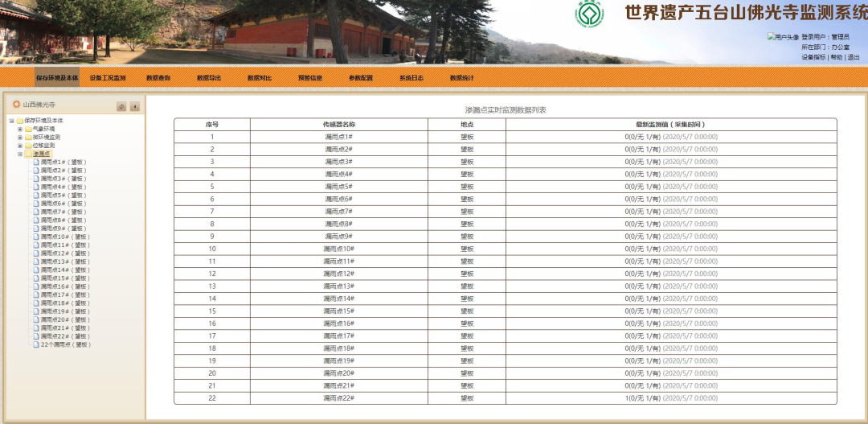Image resolution: width=868 pixels, height=424 pixels.
Task: Click the refresh icon in 山西佛光寺 panel
Action: pos(122,106)
